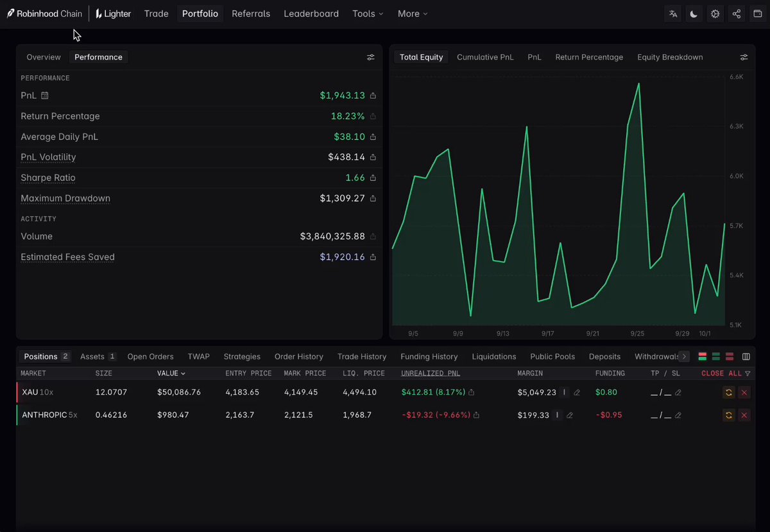Expand the More dropdown menu
Screen dimensions: 770x532
413,13
